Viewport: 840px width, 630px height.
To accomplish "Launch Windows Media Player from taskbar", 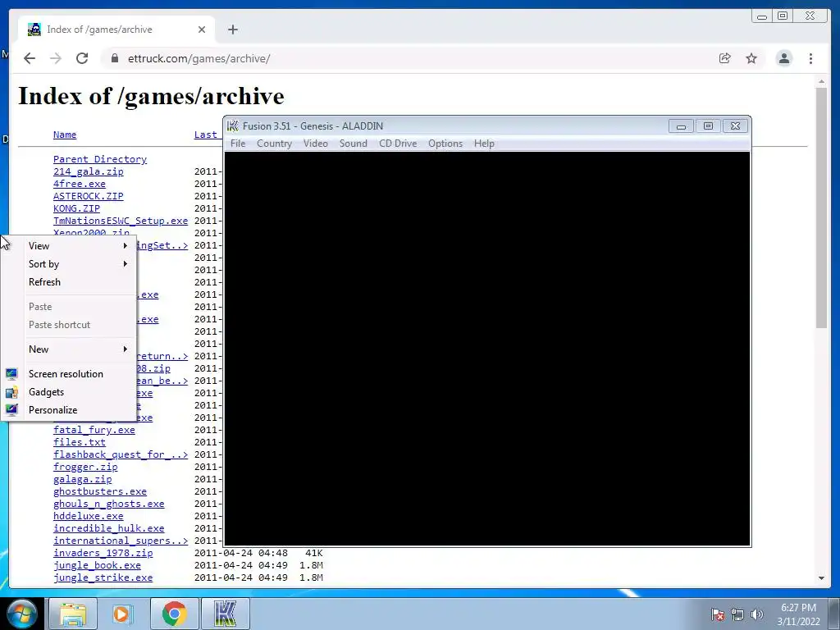I will (123, 614).
